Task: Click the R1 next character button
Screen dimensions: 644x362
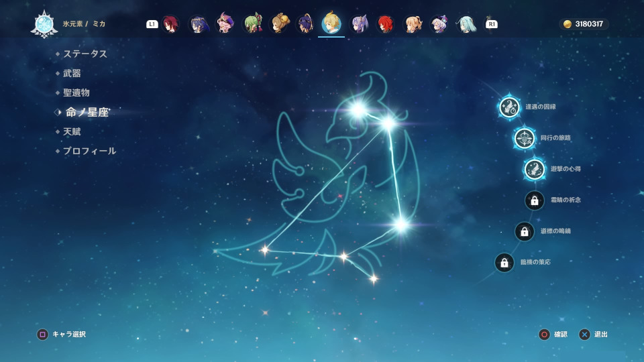Action: click(492, 24)
